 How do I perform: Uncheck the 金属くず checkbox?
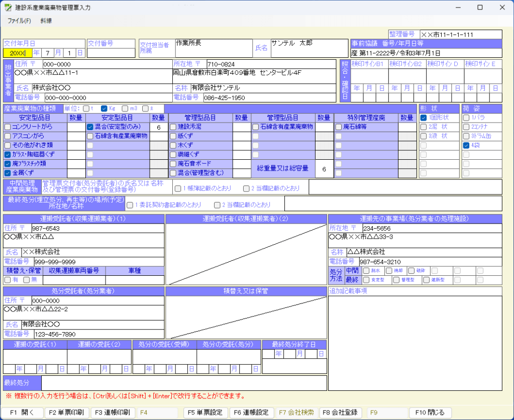8,173
